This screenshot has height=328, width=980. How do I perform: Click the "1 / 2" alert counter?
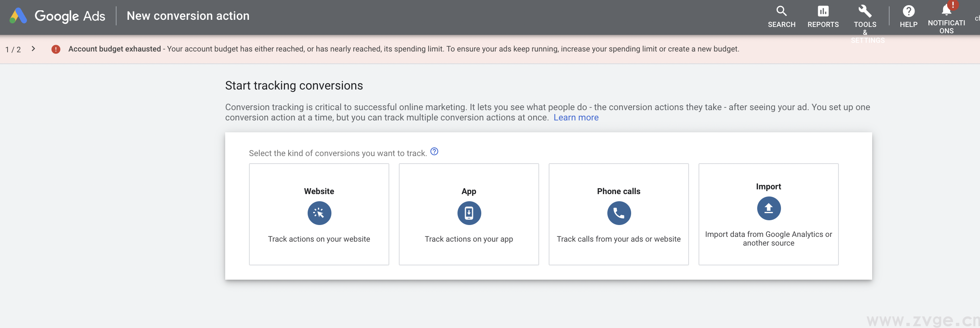13,50
